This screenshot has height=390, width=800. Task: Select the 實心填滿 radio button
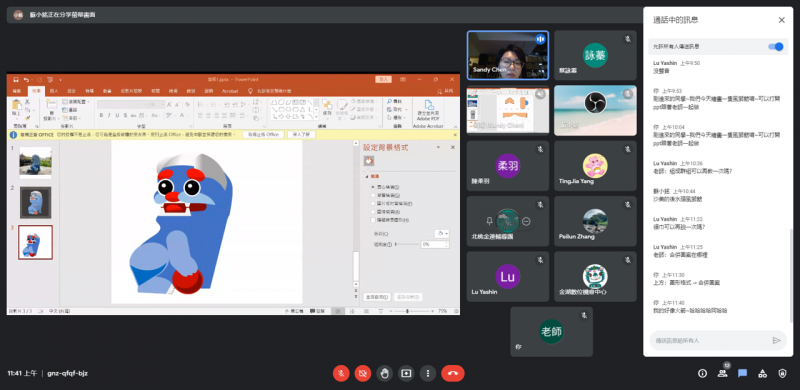[373, 187]
